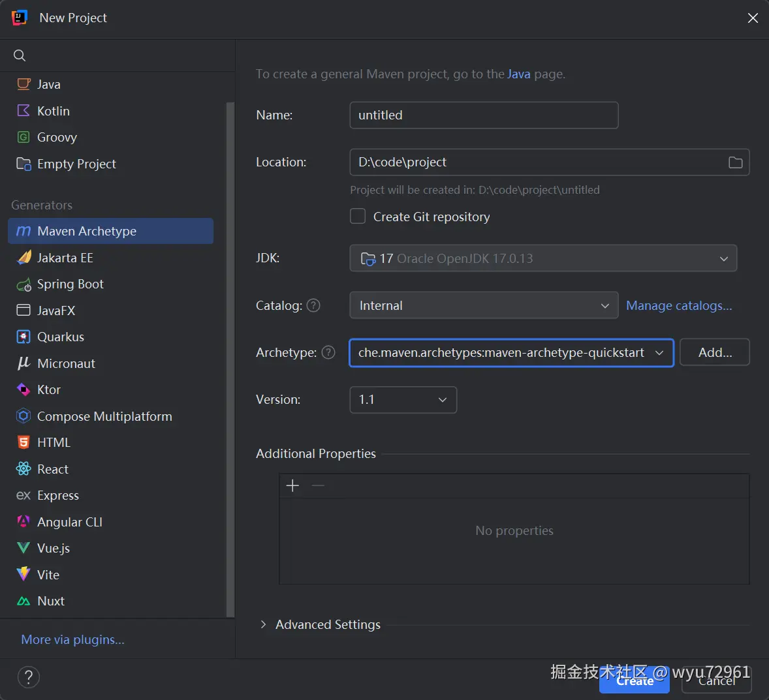Click the Empty Project folder icon

coord(24,164)
